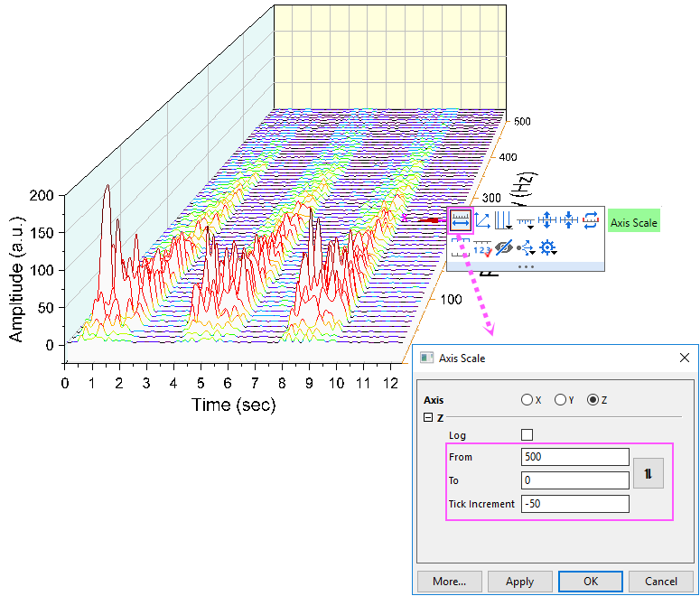Screen dimensions: 700x596
Task: Click the 200 amplitude tick label
Action: tap(41, 195)
